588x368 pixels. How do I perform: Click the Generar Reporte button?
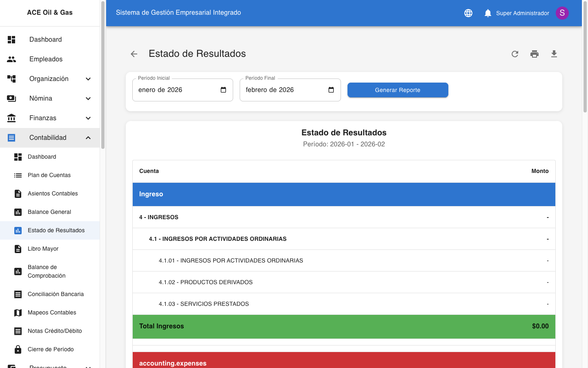(398, 90)
